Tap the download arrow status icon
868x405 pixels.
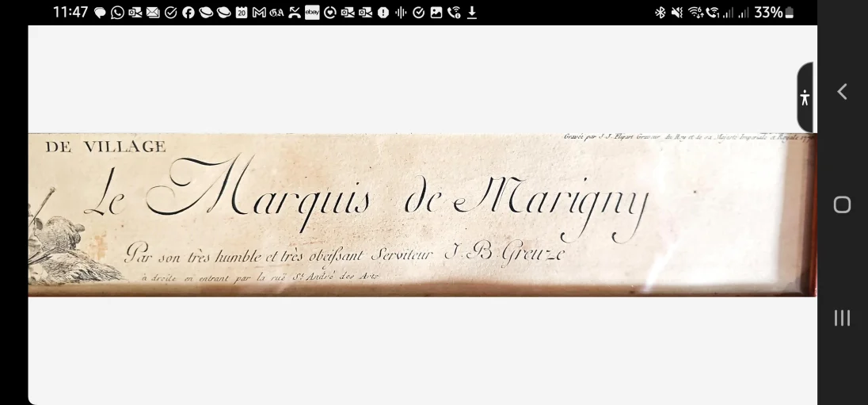coord(472,13)
